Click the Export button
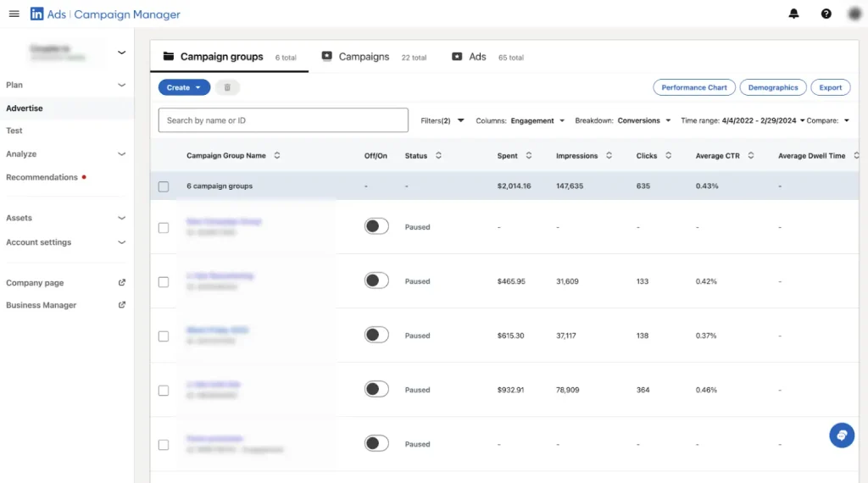Screen dimensions: 868x483 tap(831, 87)
